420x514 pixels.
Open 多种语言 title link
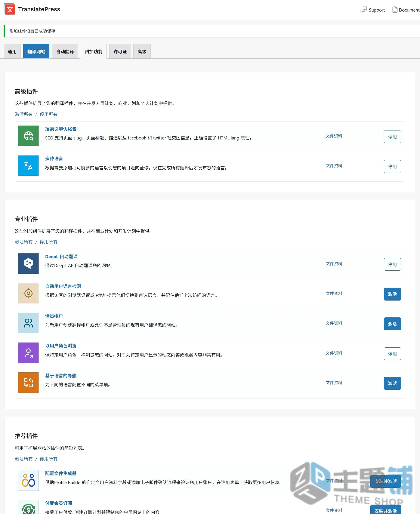(54, 158)
